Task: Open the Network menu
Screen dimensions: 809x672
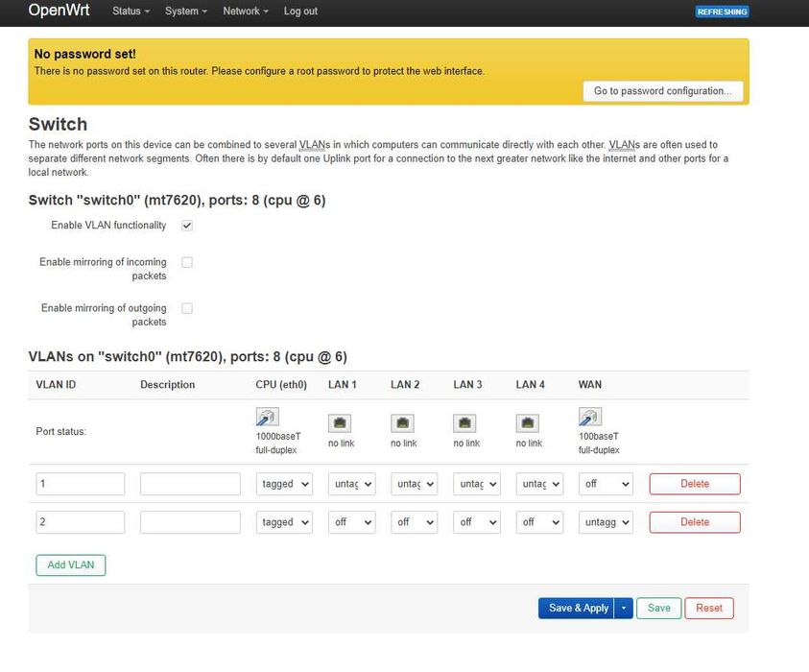Action: click(246, 11)
